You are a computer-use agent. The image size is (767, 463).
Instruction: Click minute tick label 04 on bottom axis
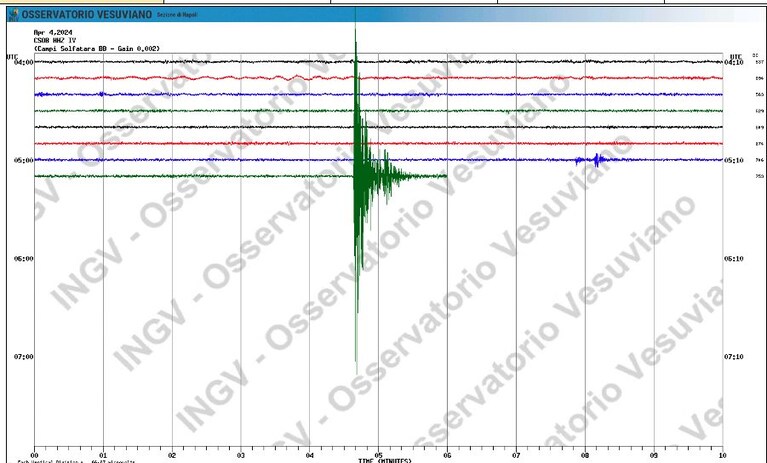[310, 455]
